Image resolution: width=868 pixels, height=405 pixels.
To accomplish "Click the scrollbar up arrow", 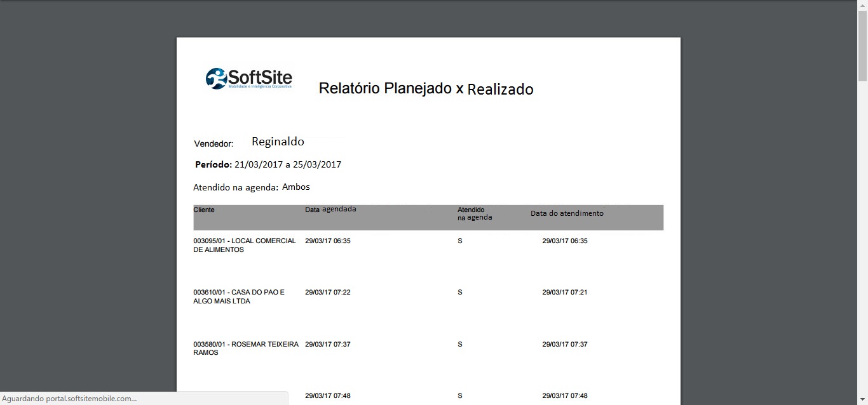I will 862,4.
